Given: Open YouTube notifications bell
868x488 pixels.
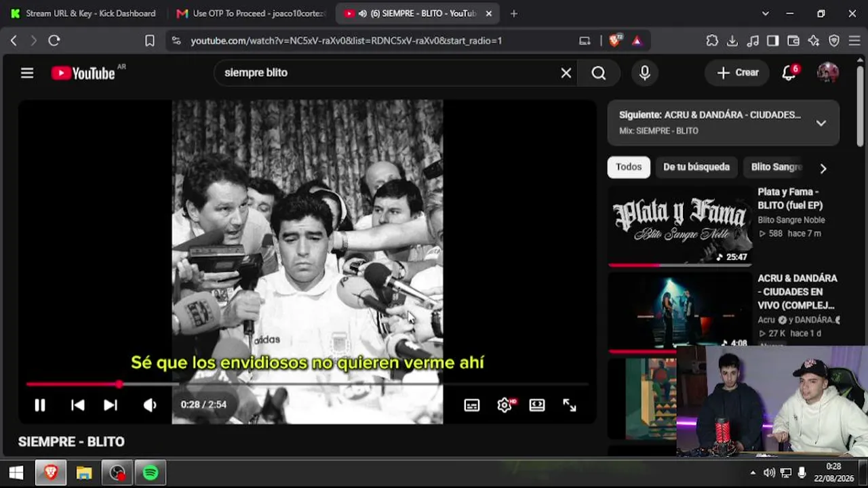Looking at the screenshot, I should coord(789,73).
